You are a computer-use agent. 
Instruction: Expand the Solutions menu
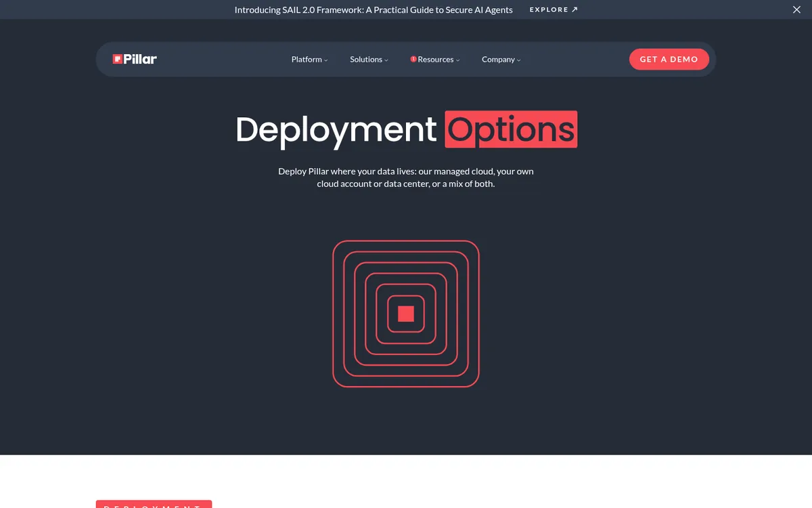coord(369,60)
